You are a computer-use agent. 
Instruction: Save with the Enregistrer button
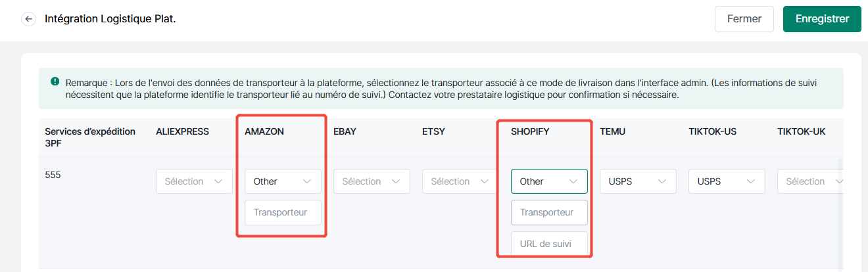pos(822,19)
